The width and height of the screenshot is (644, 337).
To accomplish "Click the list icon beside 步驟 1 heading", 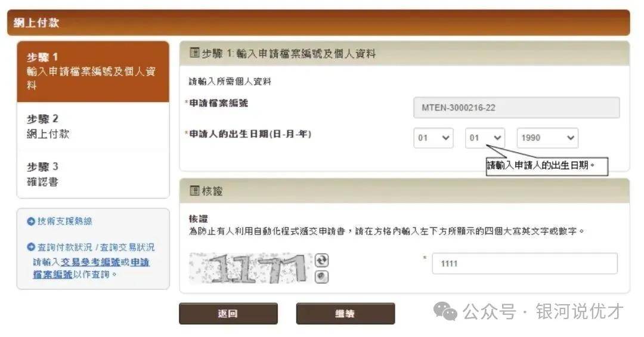I will point(194,52).
